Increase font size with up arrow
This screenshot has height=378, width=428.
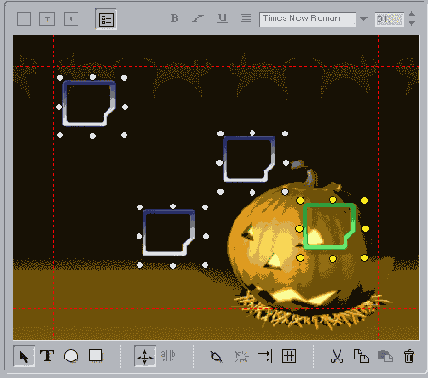tap(412, 14)
